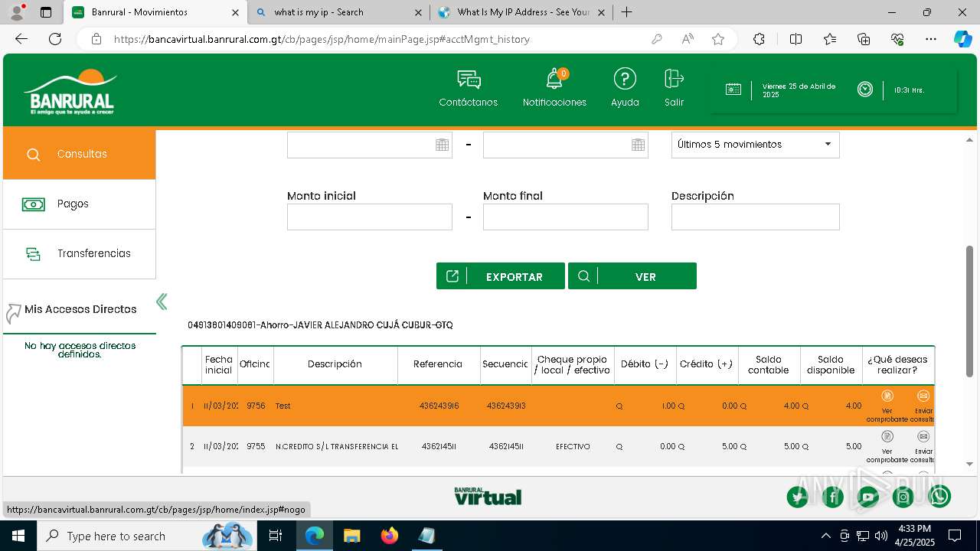Open Edge settings and more menu
Viewport: 980px width, 551px height.
click(931, 39)
